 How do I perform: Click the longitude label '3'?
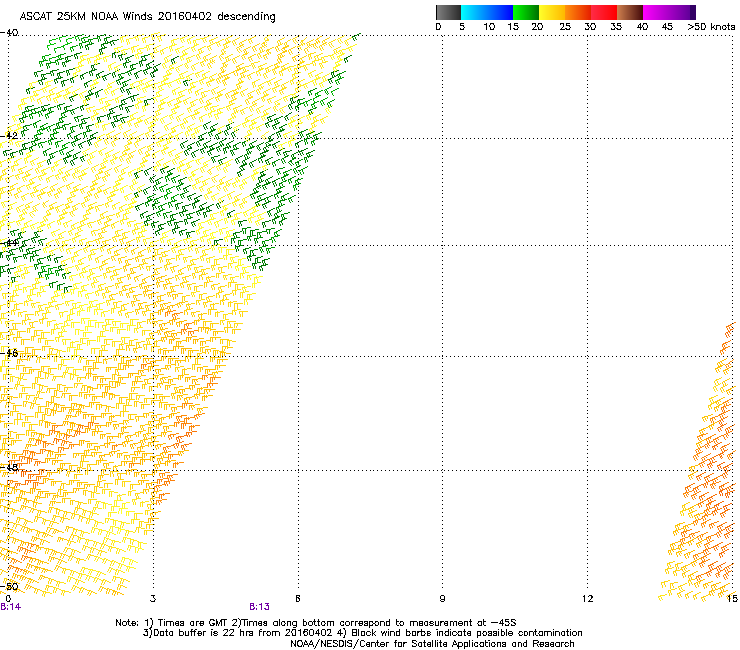[153, 599]
